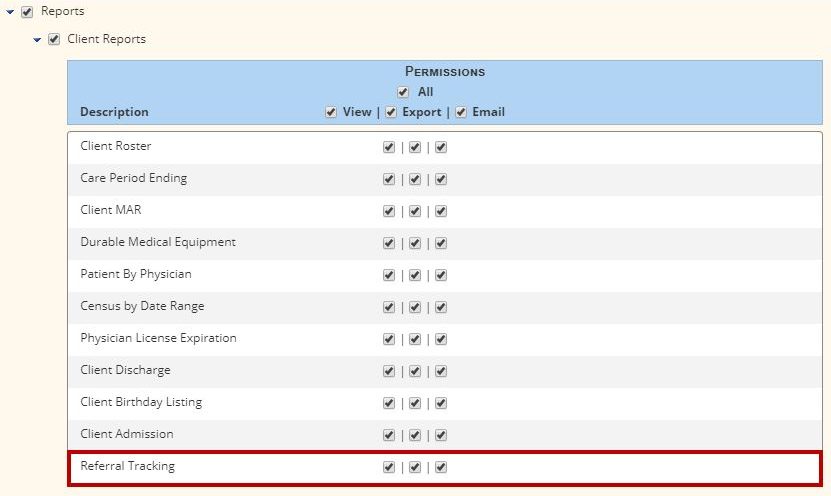Uncheck Email permission for Census by Date Range
The image size is (831, 496).
(441, 307)
